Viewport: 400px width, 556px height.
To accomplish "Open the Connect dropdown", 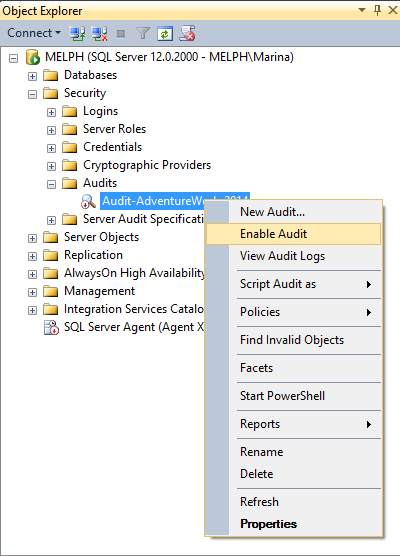I will pos(34,33).
